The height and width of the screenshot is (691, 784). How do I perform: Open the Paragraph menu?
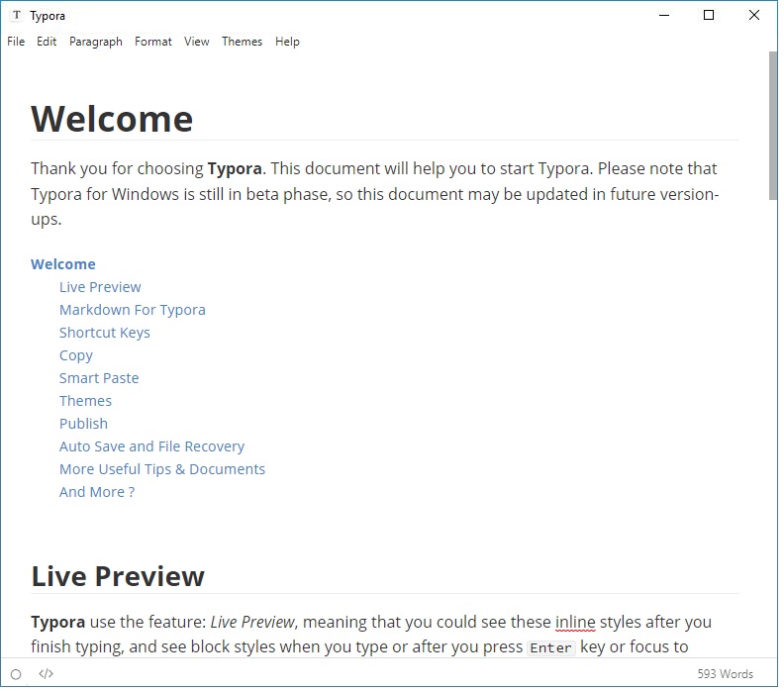click(96, 42)
